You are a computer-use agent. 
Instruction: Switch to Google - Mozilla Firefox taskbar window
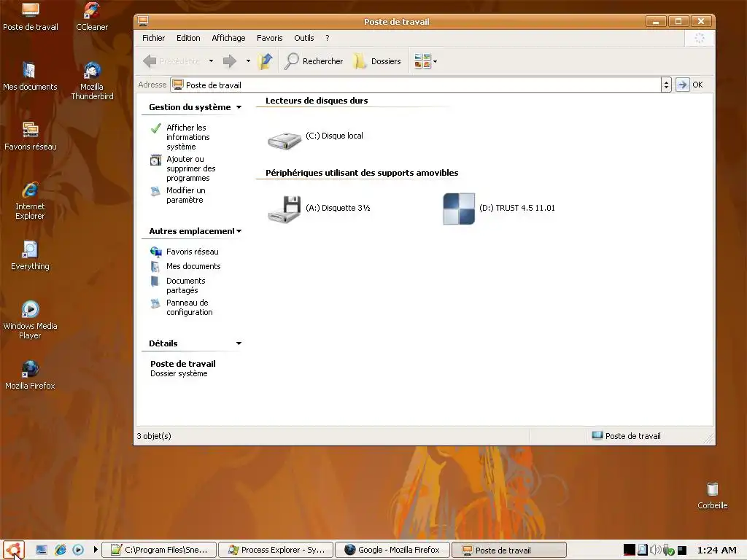[x=392, y=550]
